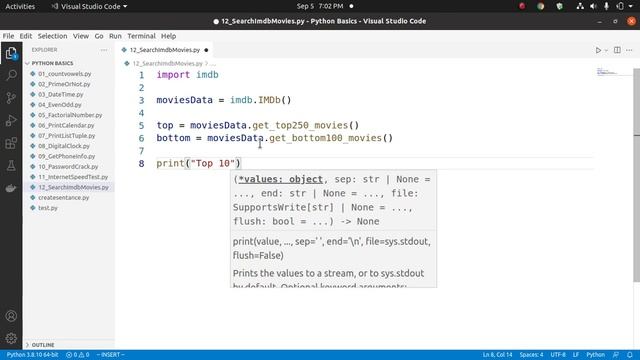
Task: Open 08_DigitalClock.py file
Action: (64, 146)
